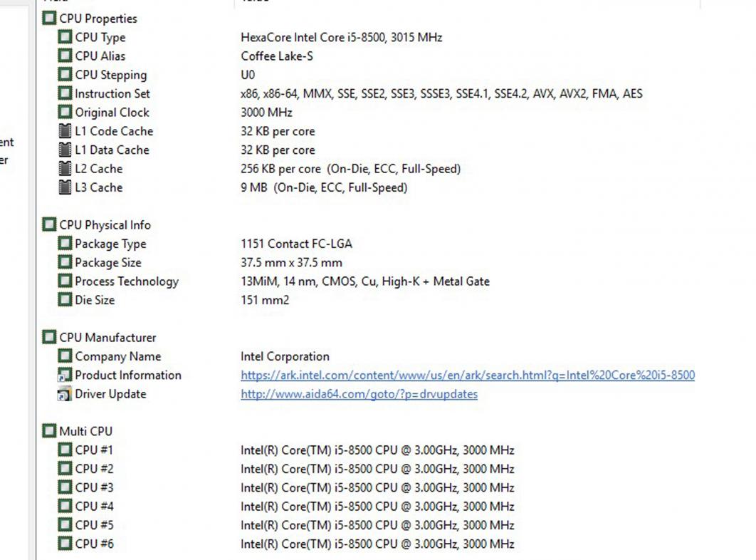Click the CPU Manufacturer section icon

pos(49,337)
